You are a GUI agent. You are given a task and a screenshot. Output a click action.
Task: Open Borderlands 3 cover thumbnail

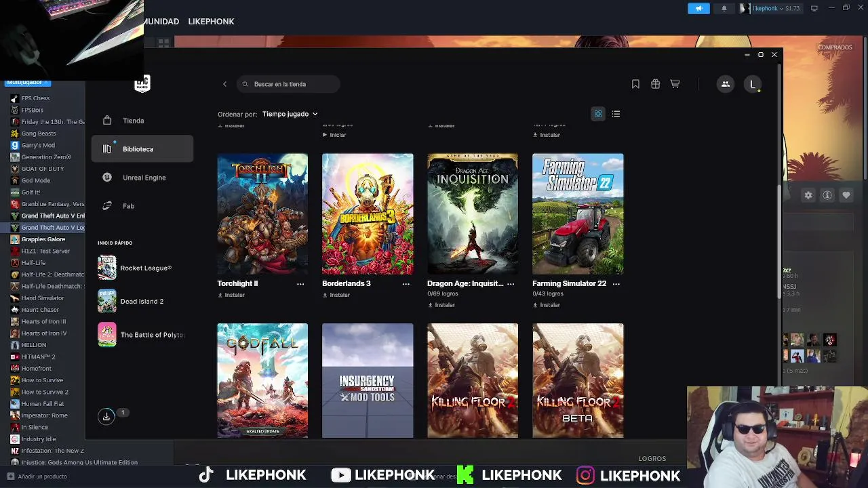368,213
